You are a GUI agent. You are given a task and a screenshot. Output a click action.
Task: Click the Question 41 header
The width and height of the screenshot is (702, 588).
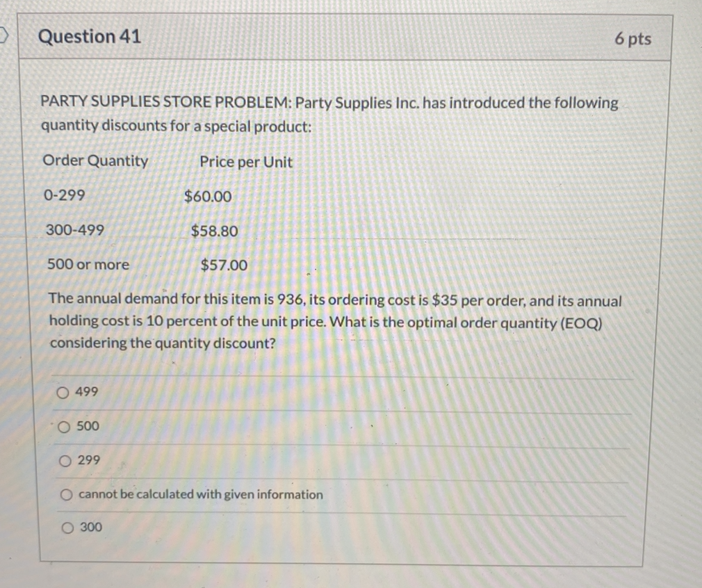(90, 37)
